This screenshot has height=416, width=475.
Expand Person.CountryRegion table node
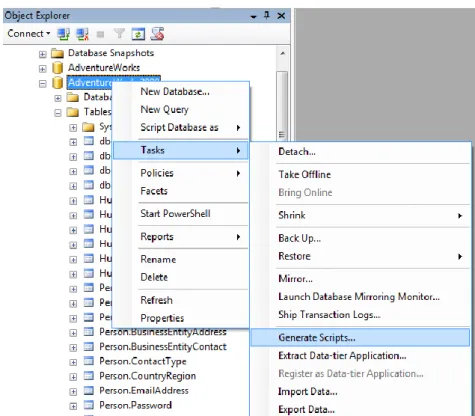(73, 377)
